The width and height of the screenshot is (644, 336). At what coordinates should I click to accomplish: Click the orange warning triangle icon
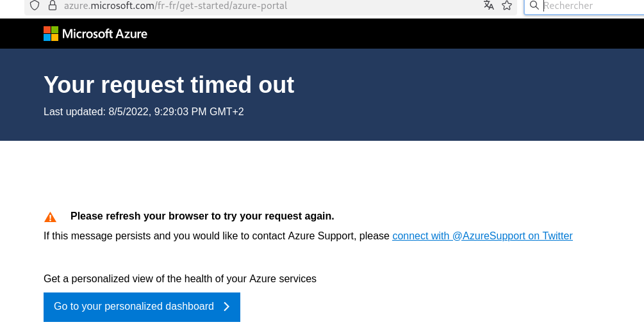click(x=50, y=217)
